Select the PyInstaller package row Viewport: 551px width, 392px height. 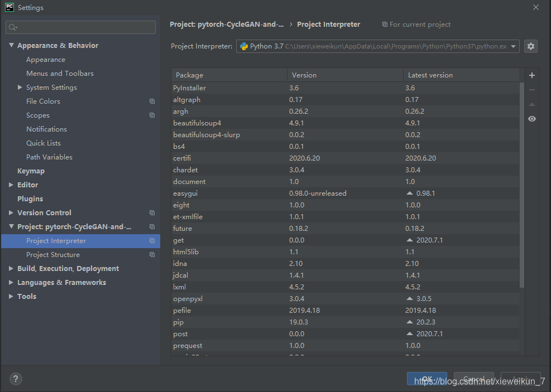(345, 88)
